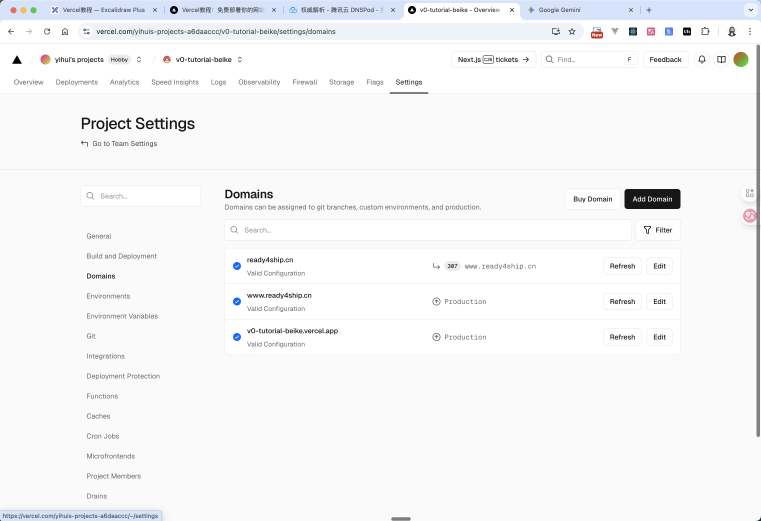This screenshot has width=761, height=521.
Task: Open the docs book icon
Action: (x=721, y=60)
